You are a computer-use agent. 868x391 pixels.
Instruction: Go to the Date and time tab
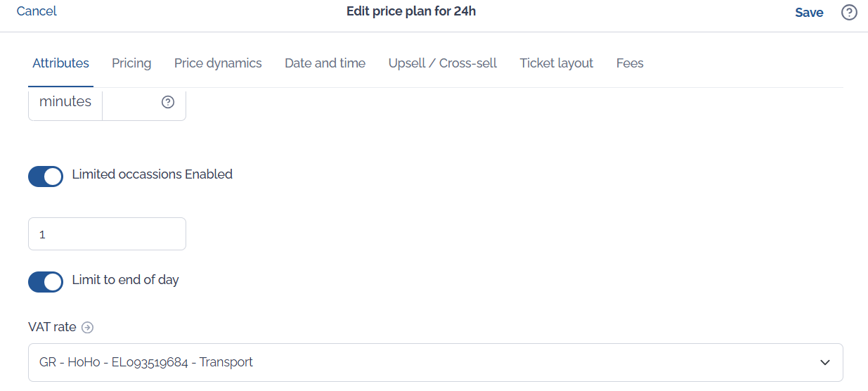click(325, 63)
